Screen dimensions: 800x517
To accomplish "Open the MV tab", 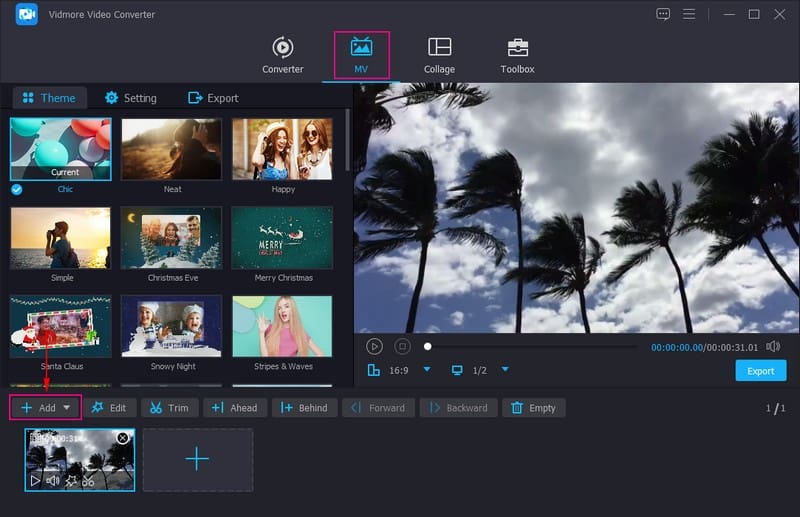I will 361,55.
